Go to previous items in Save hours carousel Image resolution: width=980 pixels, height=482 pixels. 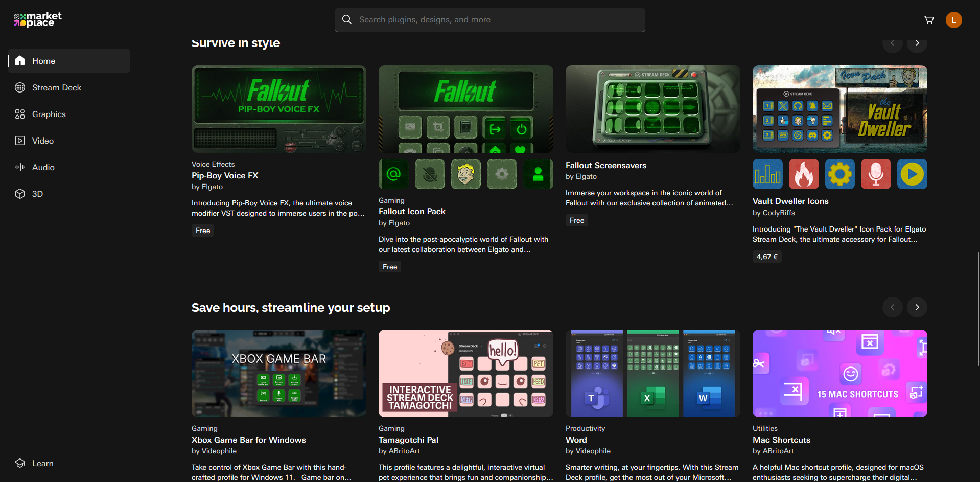892,307
